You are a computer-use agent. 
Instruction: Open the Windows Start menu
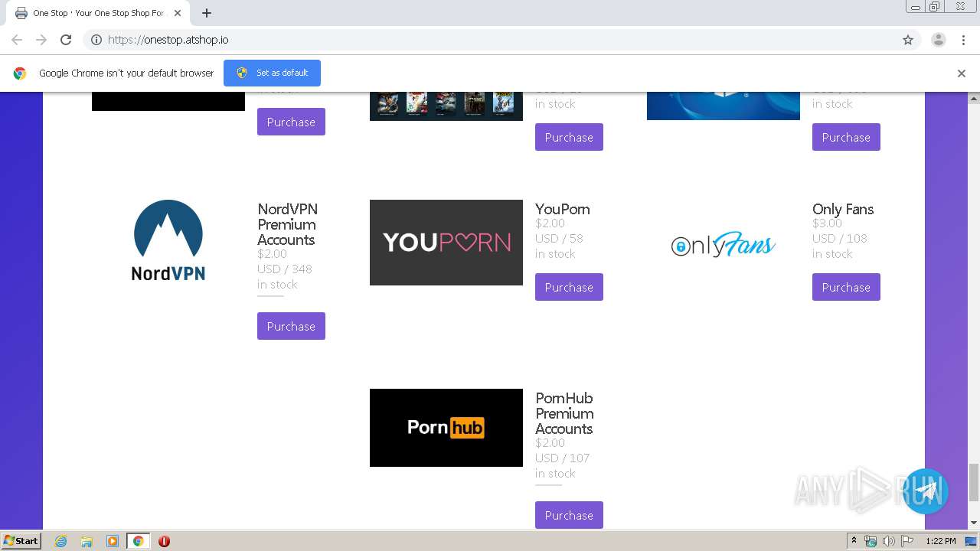tap(21, 541)
